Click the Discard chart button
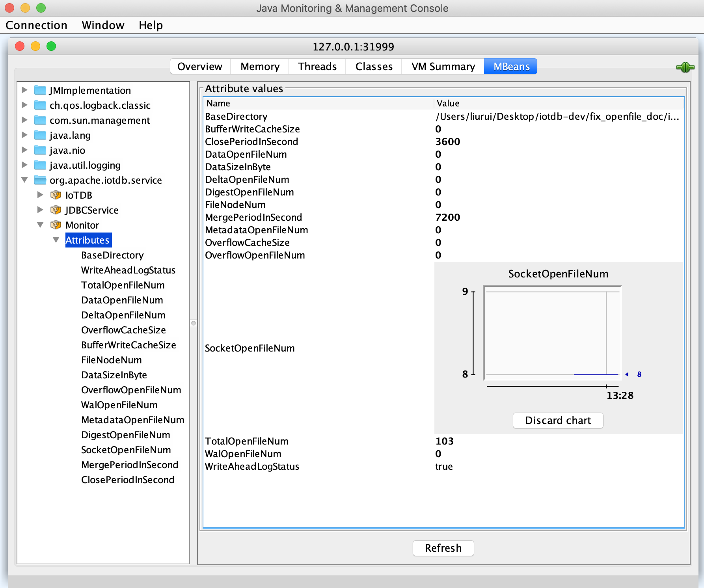The width and height of the screenshot is (704, 588). click(558, 421)
